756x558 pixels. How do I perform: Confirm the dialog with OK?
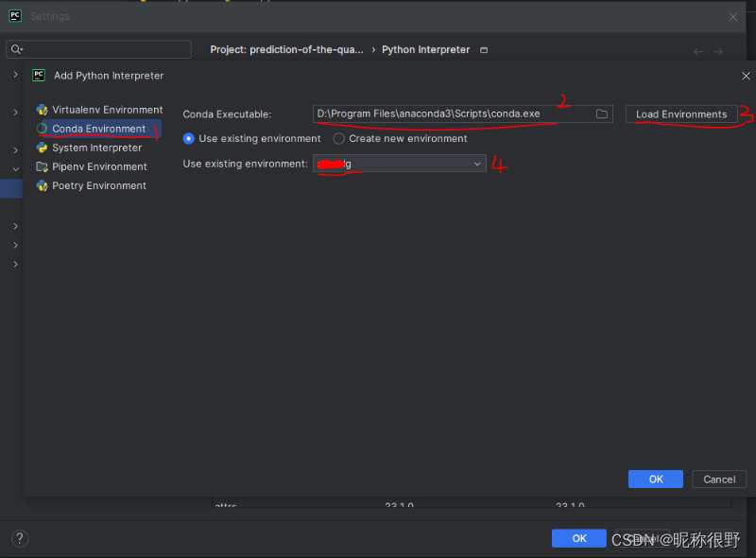655,479
